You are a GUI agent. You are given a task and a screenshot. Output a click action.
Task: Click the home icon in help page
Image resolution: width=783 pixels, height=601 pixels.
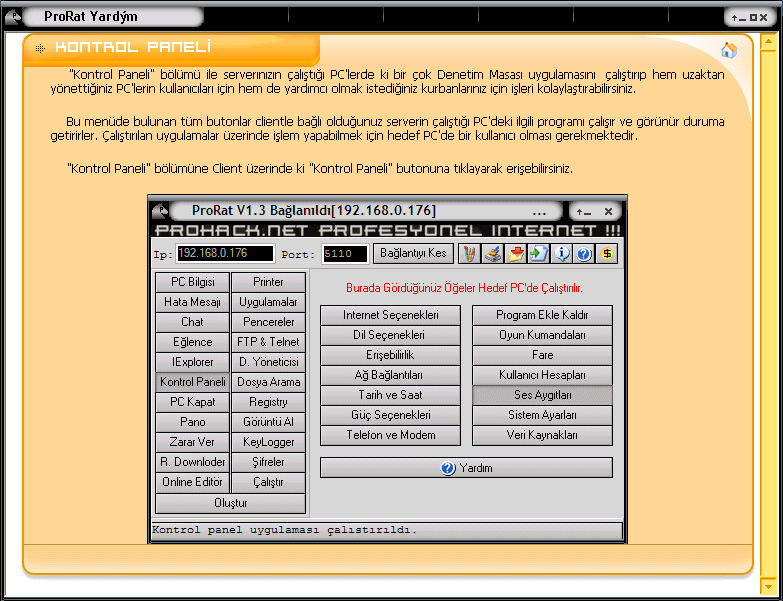click(x=729, y=50)
